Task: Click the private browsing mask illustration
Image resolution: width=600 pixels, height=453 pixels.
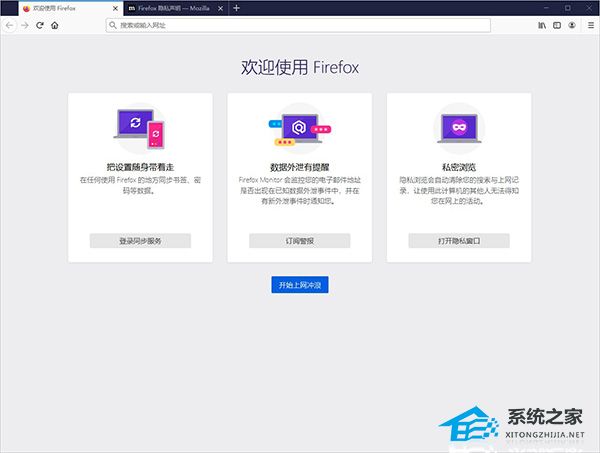Action: 459,129
